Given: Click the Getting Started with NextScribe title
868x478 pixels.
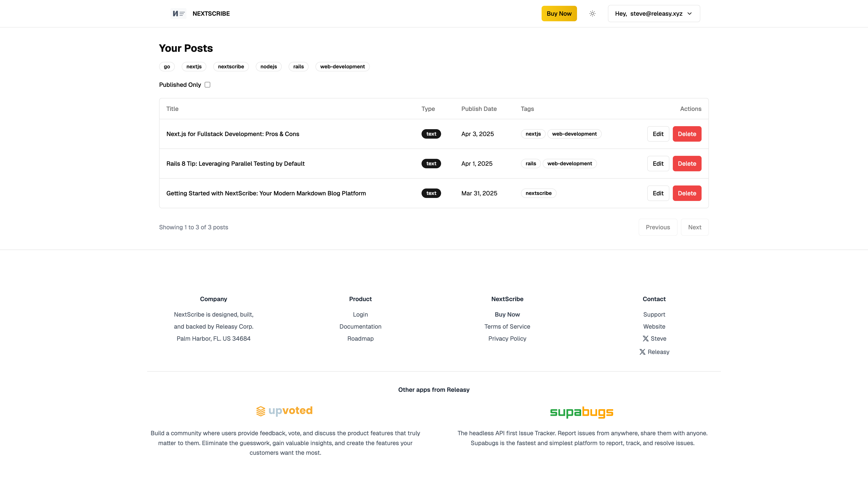Looking at the screenshot, I should tap(266, 193).
